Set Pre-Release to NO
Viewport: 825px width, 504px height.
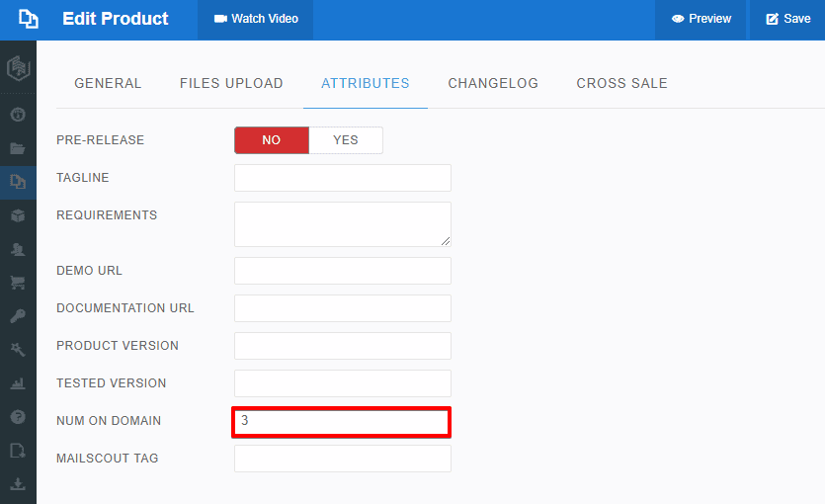coord(272,140)
